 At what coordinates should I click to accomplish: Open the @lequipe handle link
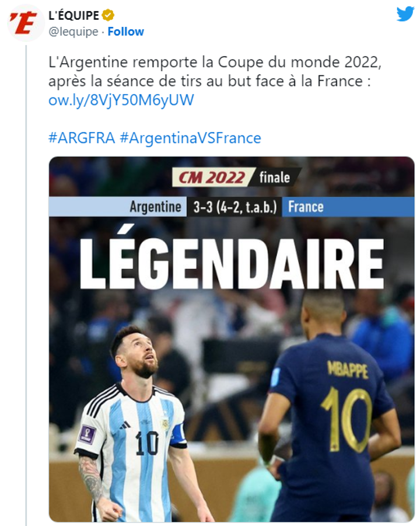point(73,32)
